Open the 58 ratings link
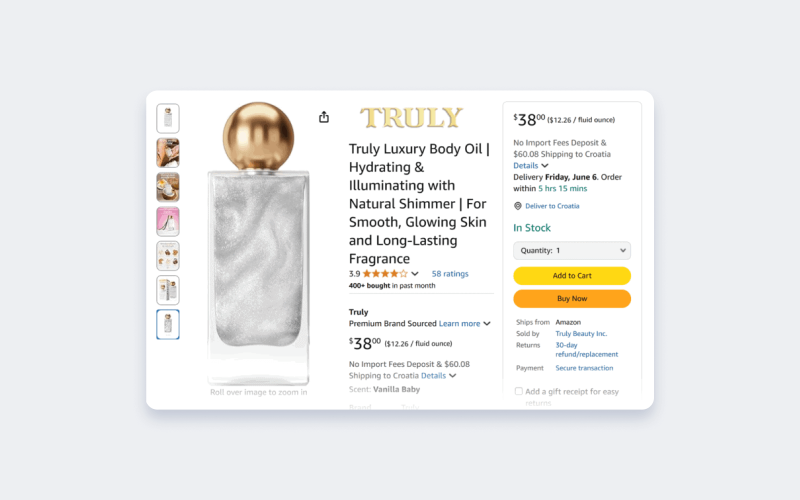Viewport: 800px width, 500px height. [x=450, y=274]
